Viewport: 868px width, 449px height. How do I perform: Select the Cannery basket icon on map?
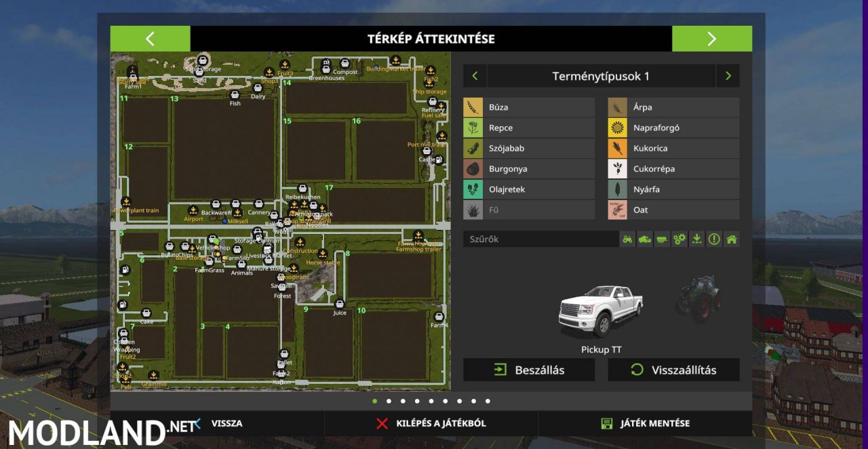258,204
